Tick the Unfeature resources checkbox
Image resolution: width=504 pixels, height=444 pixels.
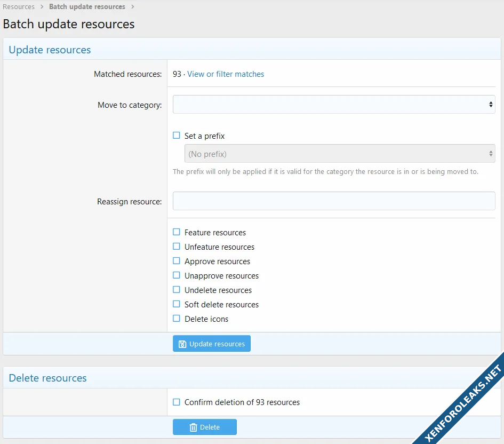[177, 247]
